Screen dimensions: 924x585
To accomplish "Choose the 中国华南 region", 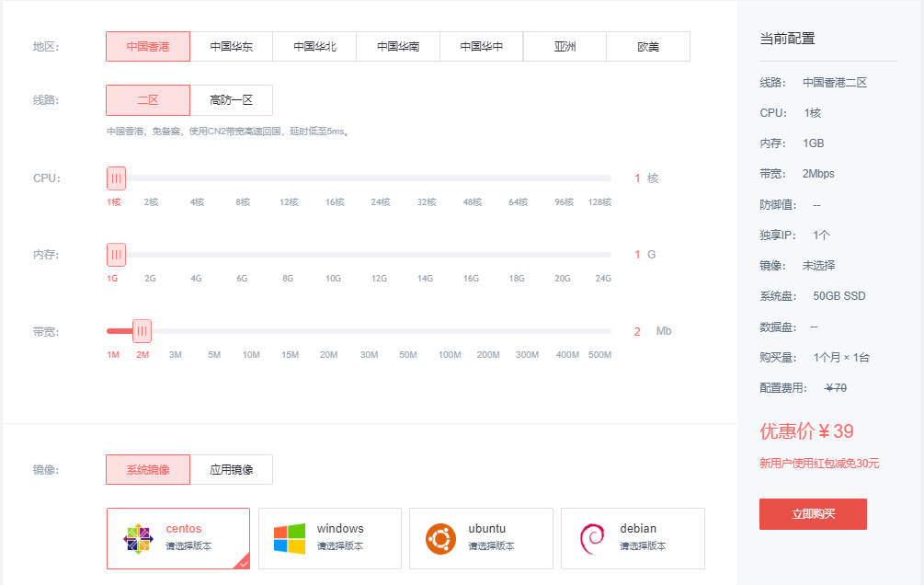I will pos(398,47).
